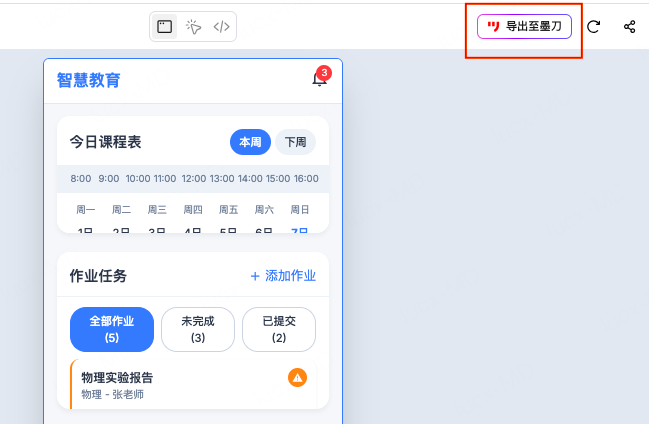Click the 智慧教育 app title
This screenshot has height=424, width=649.
pyautogui.click(x=88, y=80)
